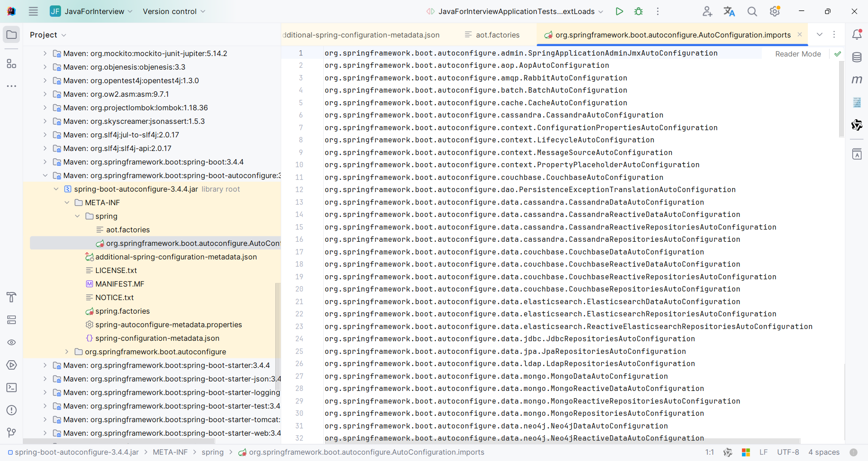Screen dimensions: 868x461
Task: Show hidden editor tabs chevron
Action: click(820, 34)
